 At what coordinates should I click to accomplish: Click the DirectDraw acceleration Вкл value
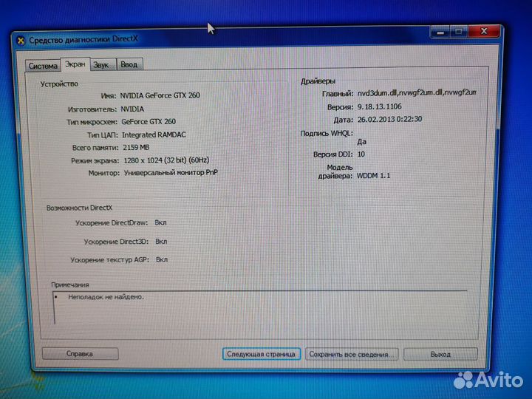160,223
